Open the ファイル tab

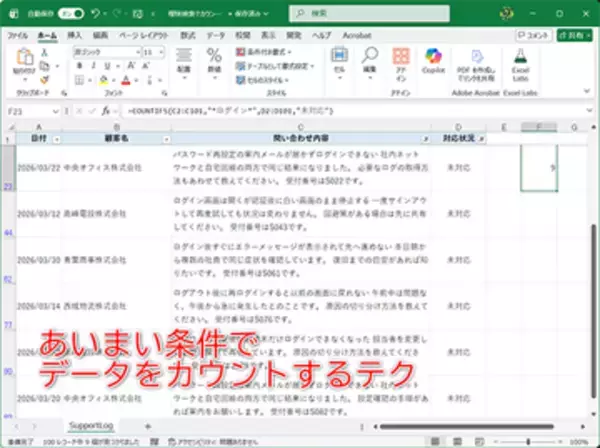coord(18,36)
